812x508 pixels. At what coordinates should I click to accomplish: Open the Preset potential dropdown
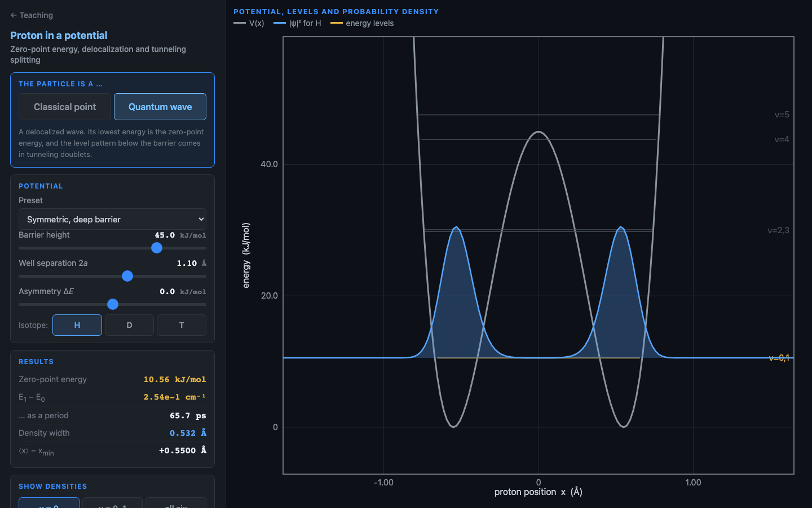(x=112, y=219)
